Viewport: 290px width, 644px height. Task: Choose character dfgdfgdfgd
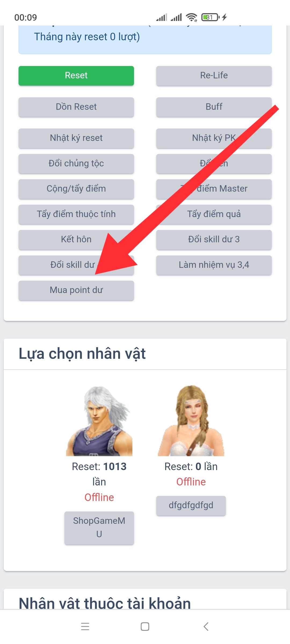click(191, 506)
